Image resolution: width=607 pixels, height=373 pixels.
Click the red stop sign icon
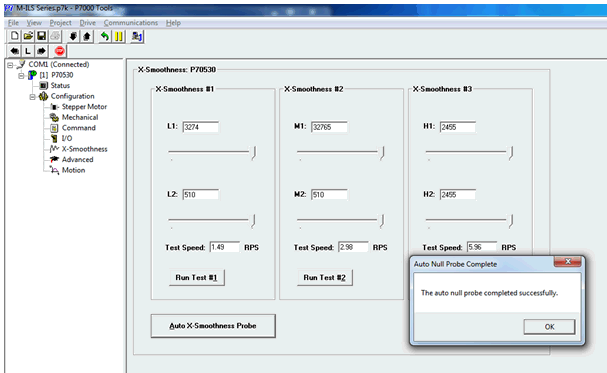pos(60,51)
